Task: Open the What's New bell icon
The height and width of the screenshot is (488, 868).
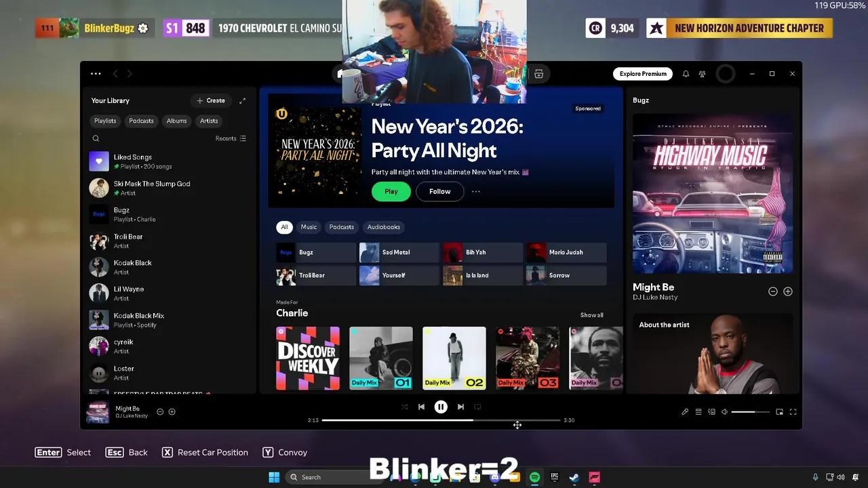Action: [686, 74]
